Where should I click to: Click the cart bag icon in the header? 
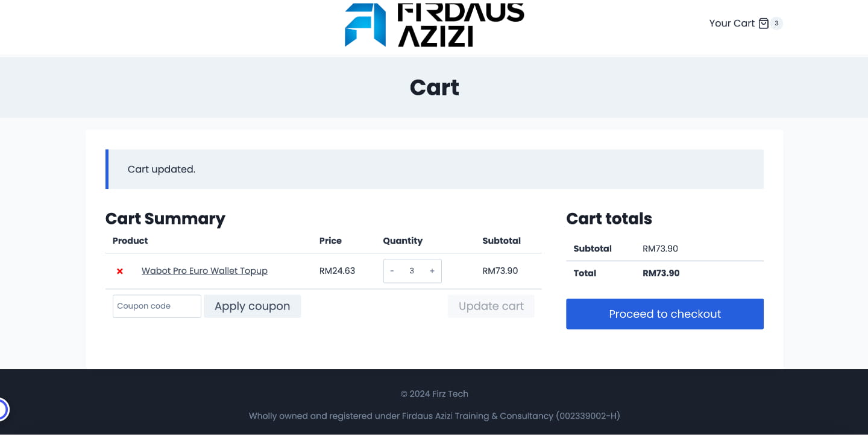pos(764,23)
